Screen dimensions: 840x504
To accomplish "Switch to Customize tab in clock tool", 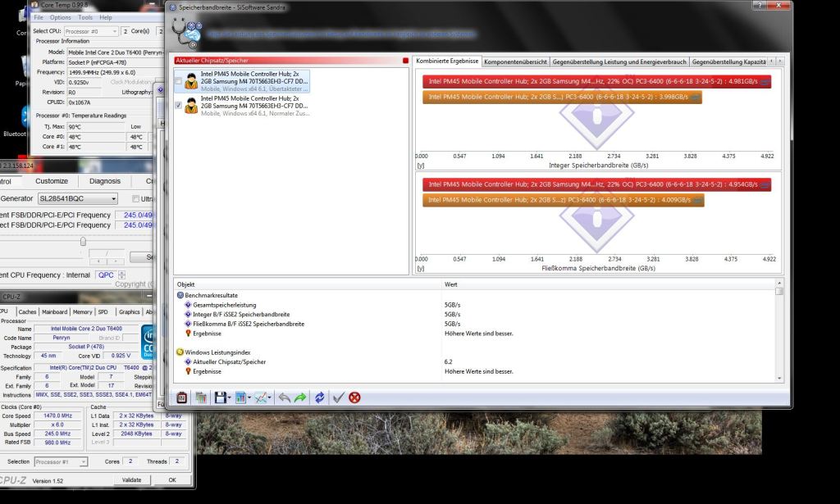I will coord(52,181).
